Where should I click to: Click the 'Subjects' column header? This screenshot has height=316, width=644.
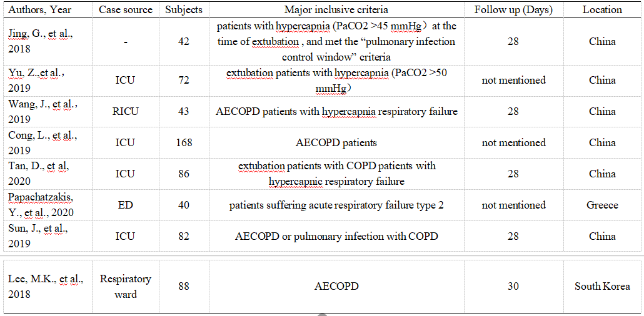(x=184, y=10)
